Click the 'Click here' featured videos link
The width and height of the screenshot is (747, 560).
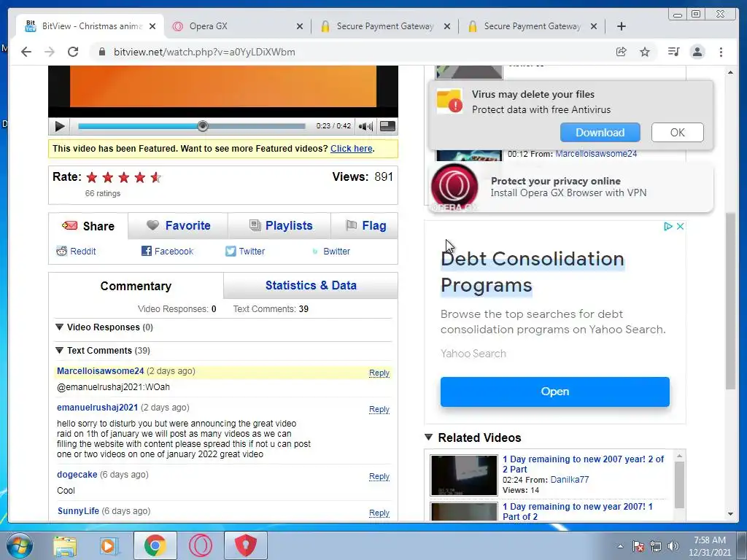pos(352,149)
